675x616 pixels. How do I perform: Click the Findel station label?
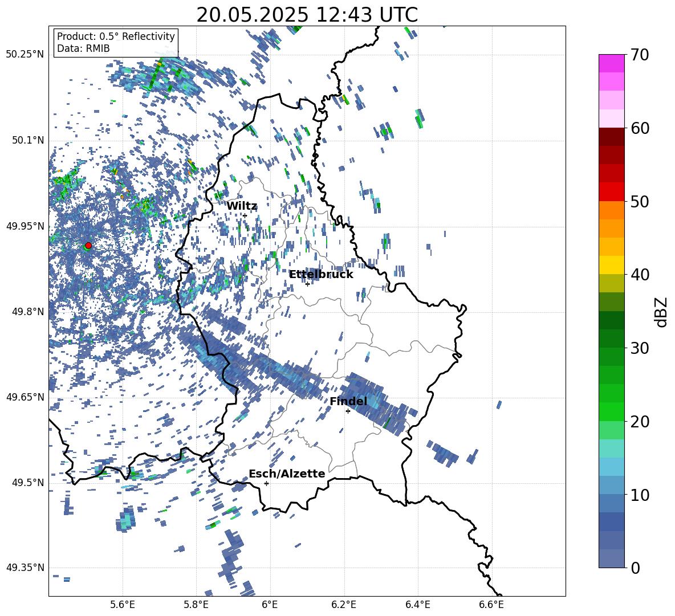coord(348,401)
